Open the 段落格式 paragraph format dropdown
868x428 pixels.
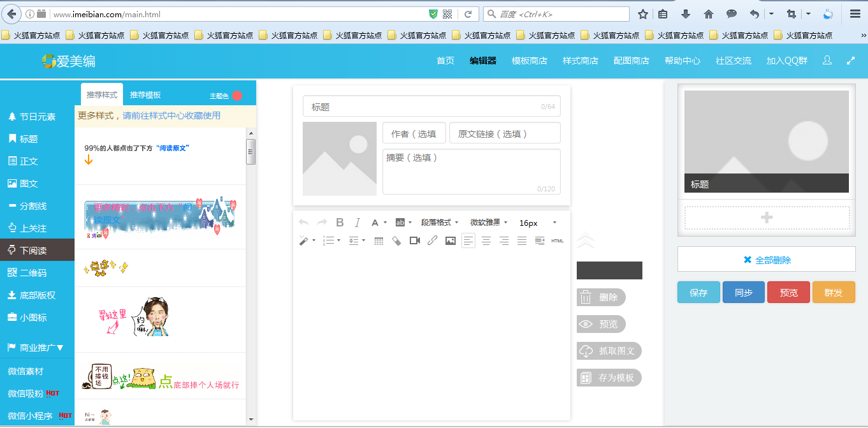pyautogui.click(x=439, y=223)
